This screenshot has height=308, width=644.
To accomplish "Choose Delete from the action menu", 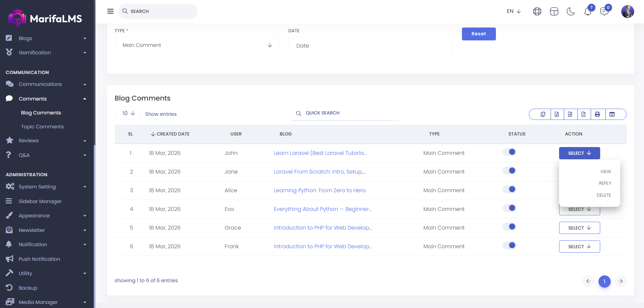I will 604,195.
